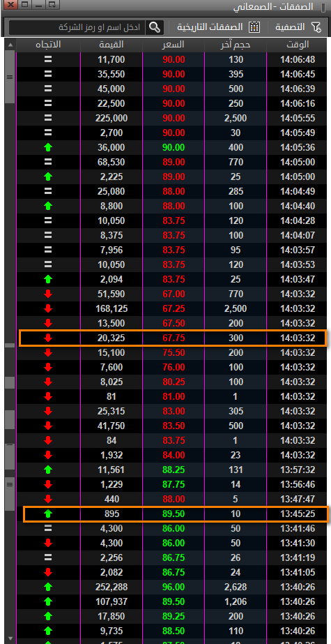Click the historical trades calendar icon

254,27
